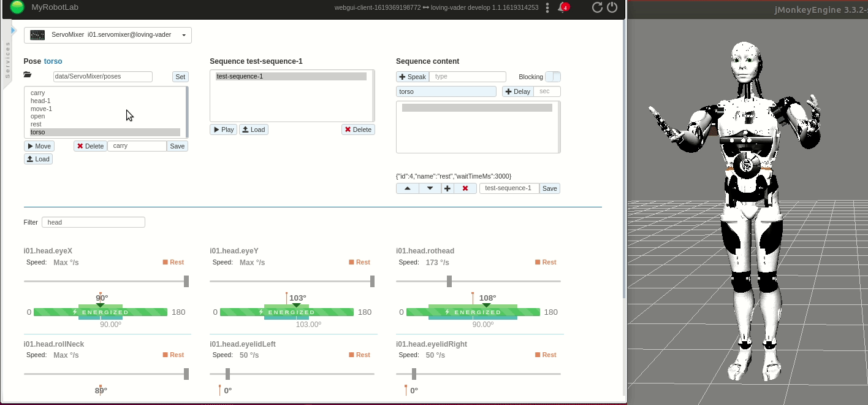Toggle energized state of i01.head.eyeX
Image resolution: width=868 pixels, height=405 pixels.
(x=101, y=312)
